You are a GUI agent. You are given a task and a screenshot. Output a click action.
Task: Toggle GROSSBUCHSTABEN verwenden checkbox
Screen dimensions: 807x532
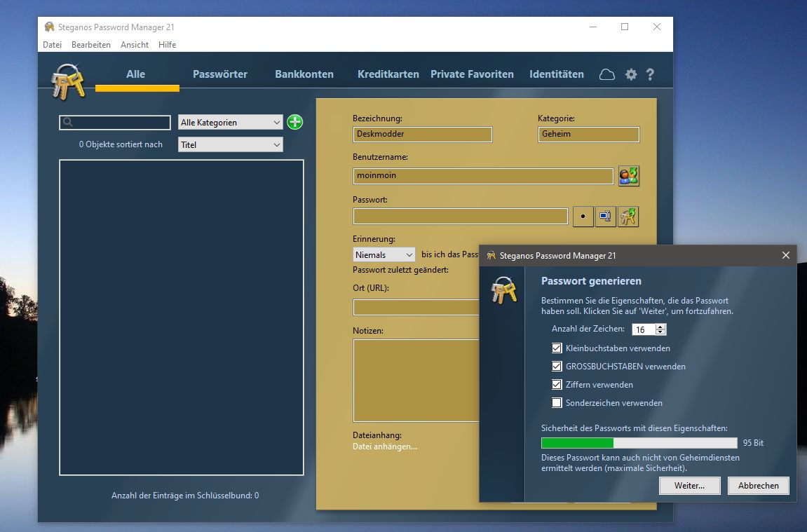pos(557,367)
